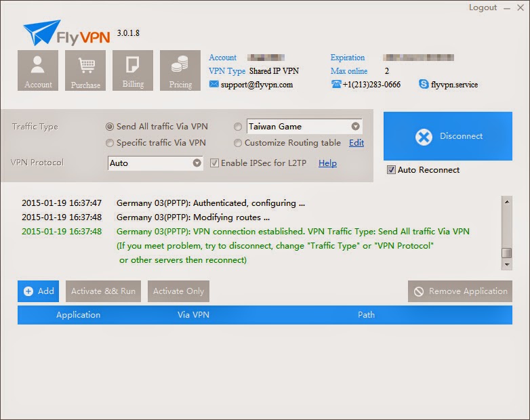Click the flyvpn.service Skype name
Screen dimensions: 530x420
pos(454,85)
